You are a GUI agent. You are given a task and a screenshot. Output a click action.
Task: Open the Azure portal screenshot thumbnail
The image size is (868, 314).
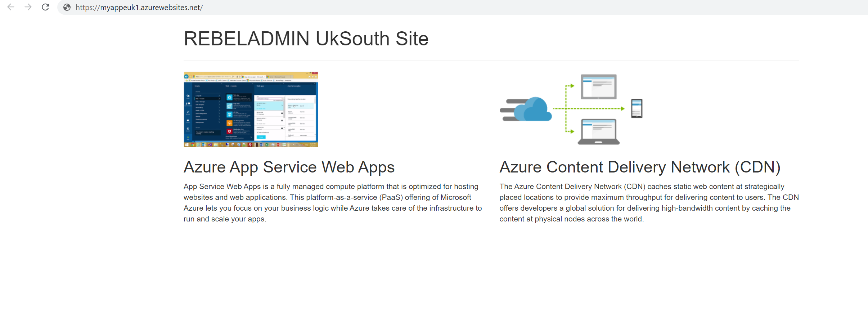251,109
